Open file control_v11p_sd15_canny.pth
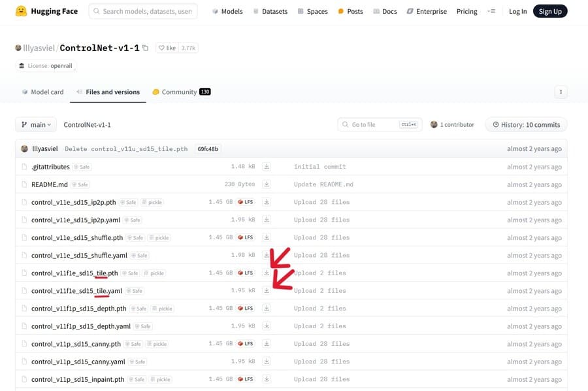Image resolution: width=588 pixels, height=391 pixels. [76, 344]
